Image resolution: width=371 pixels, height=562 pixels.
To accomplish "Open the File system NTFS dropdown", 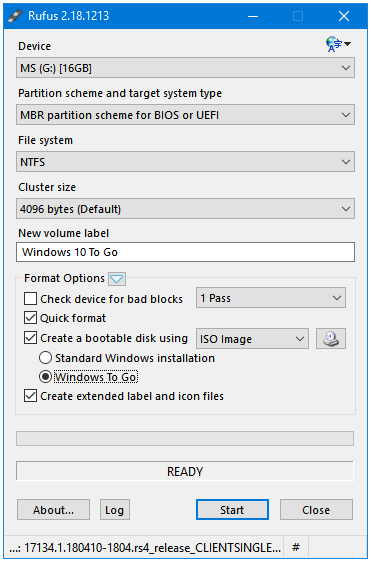I will pyautogui.click(x=185, y=162).
